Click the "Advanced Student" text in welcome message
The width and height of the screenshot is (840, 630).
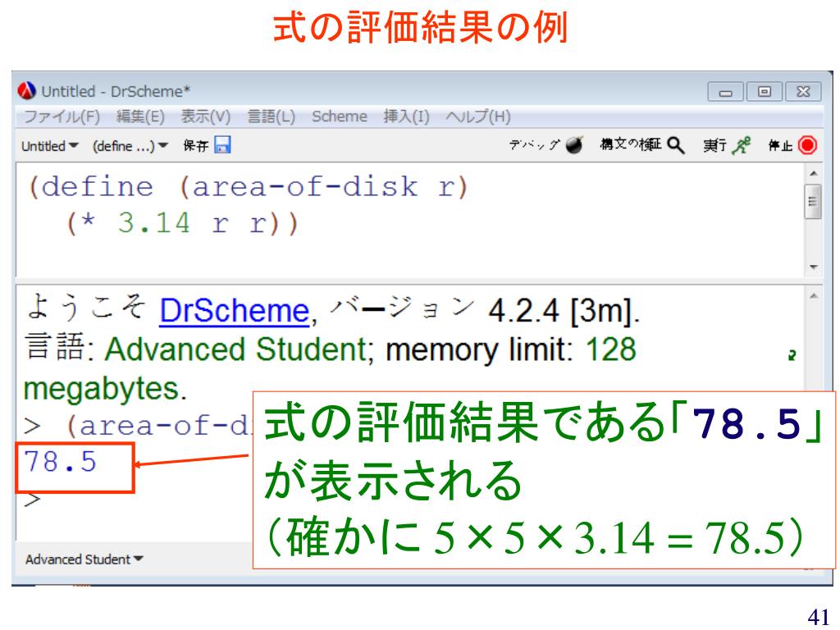point(235,349)
